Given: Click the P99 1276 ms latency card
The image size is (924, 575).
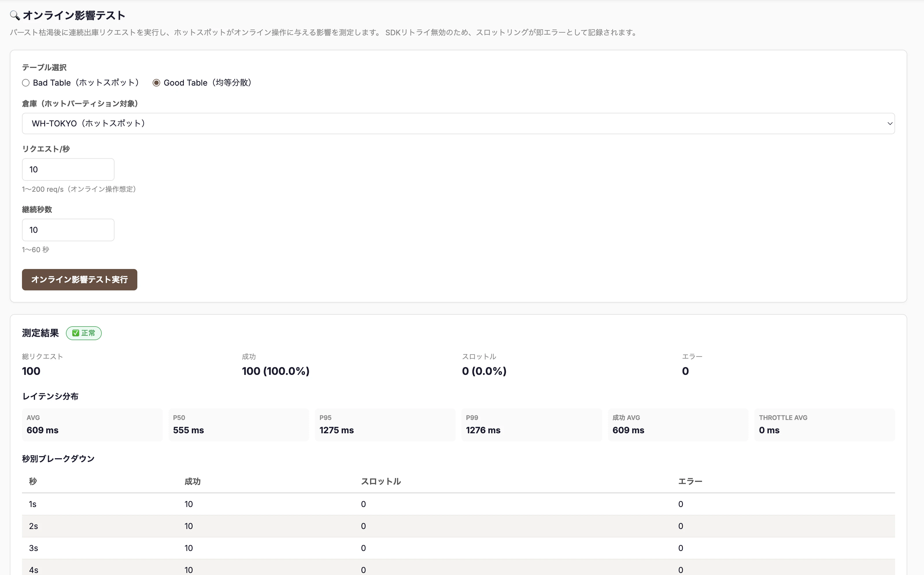Looking at the screenshot, I should 532,425.
